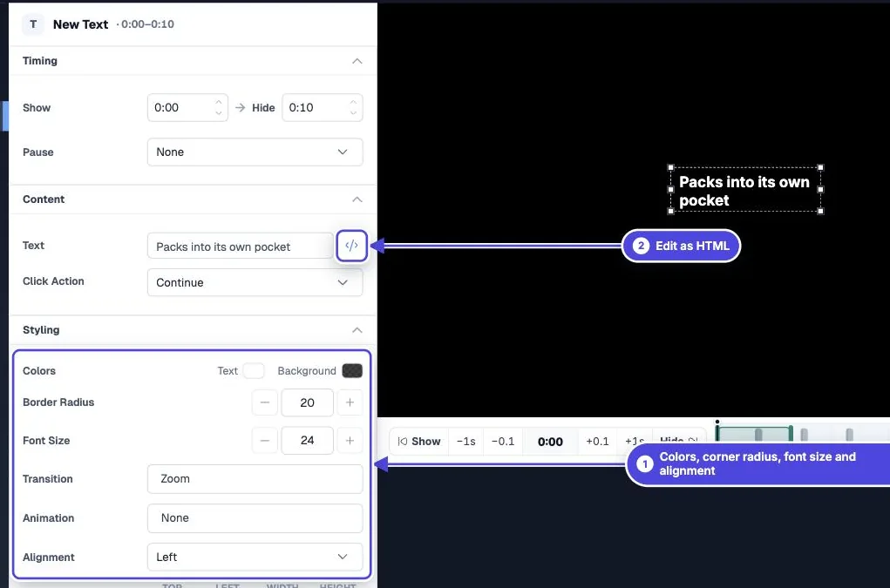
Task: Decrease the Border Radius value
Action: pyautogui.click(x=264, y=402)
